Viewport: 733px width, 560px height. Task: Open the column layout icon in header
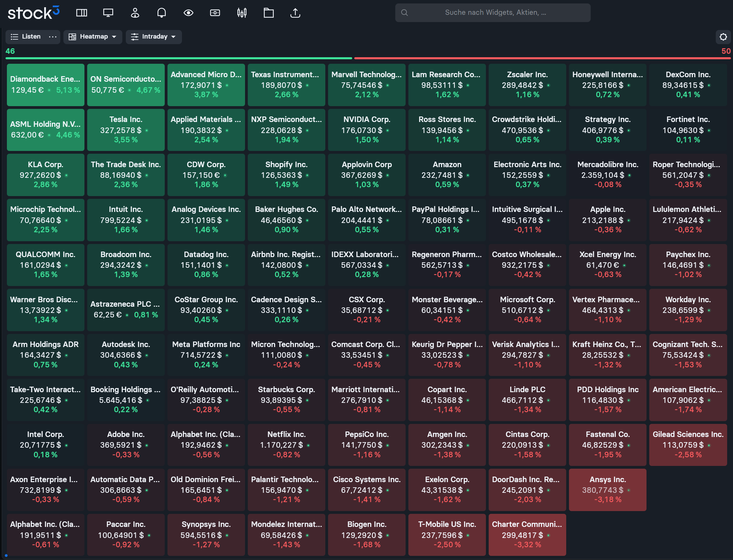click(x=82, y=13)
